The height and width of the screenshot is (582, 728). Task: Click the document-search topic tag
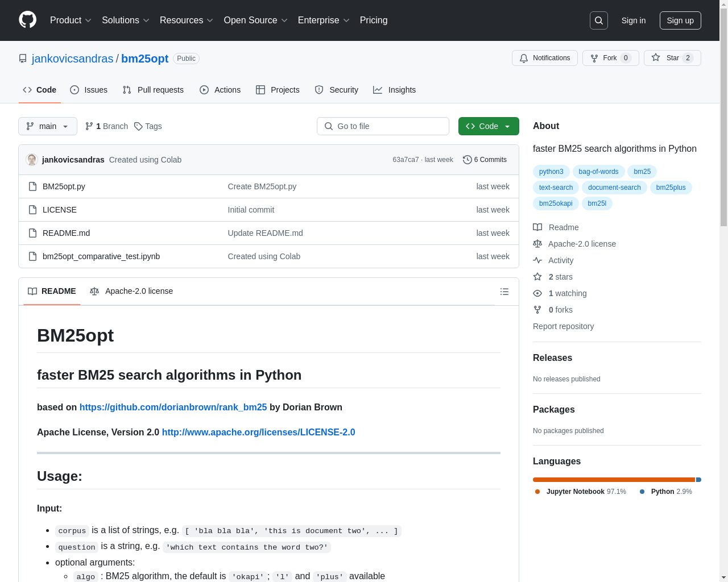(x=614, y=188)
